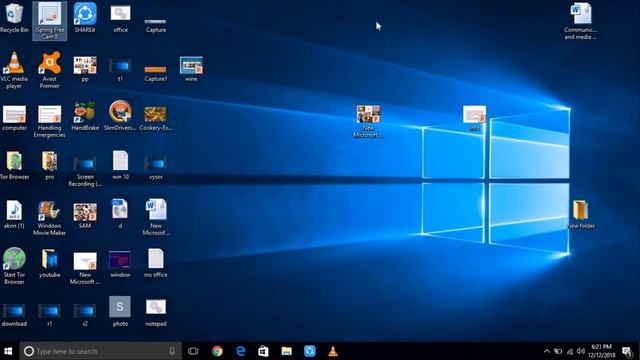Open the Action Center notifications
The height and width of the screenshot is (360, 640).
tap(627, 351)
